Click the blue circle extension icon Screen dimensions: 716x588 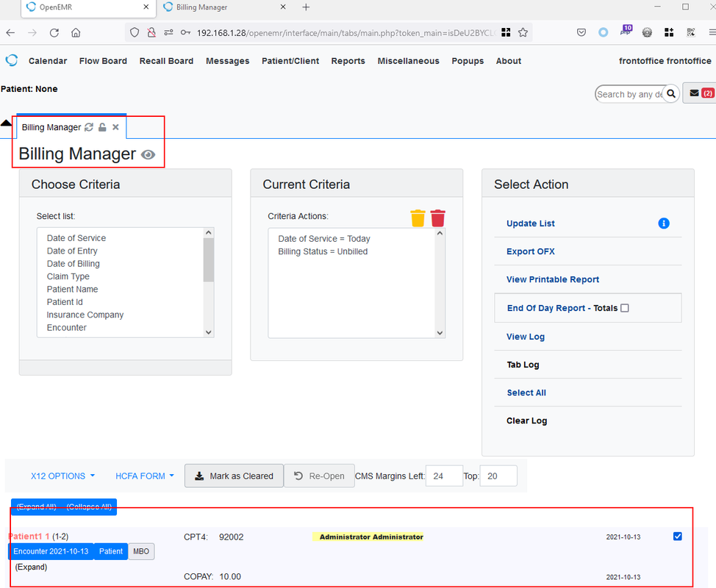click(x=604, y=32)
